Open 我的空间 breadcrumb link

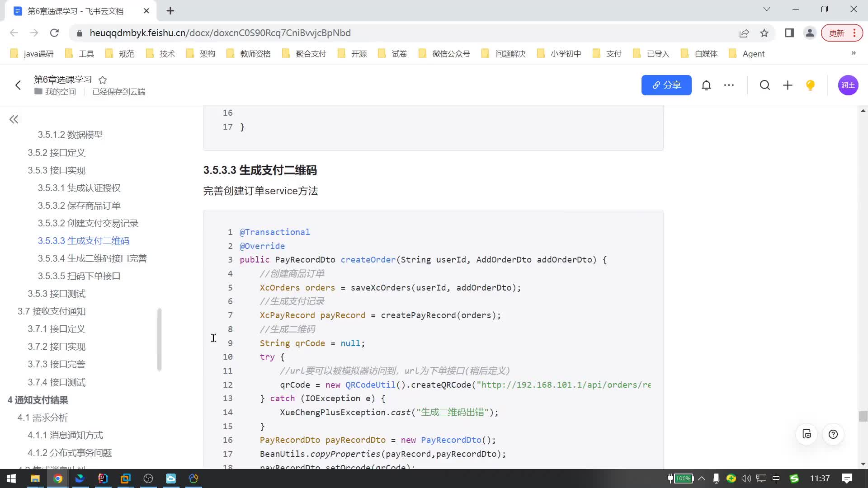pyautogui.click(x=55, y=92)
